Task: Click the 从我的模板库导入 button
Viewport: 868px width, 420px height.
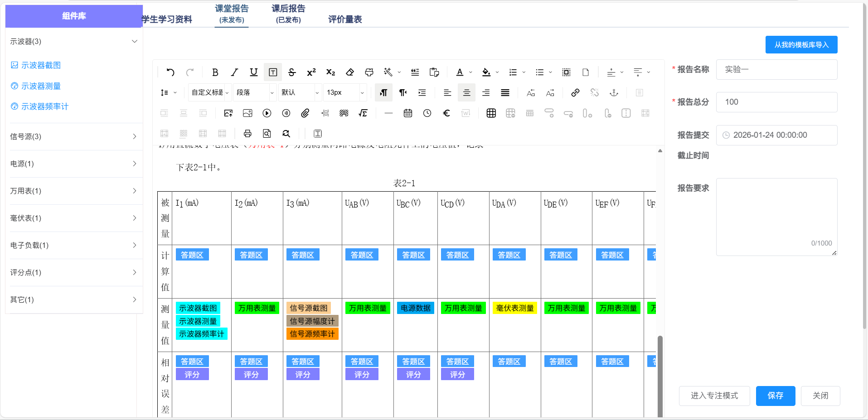Action: point(801,45)
